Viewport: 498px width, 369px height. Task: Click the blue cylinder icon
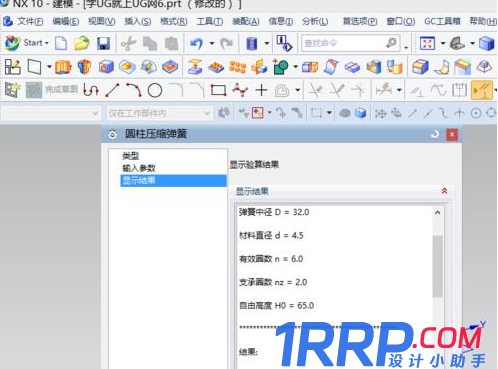(252, 43)
